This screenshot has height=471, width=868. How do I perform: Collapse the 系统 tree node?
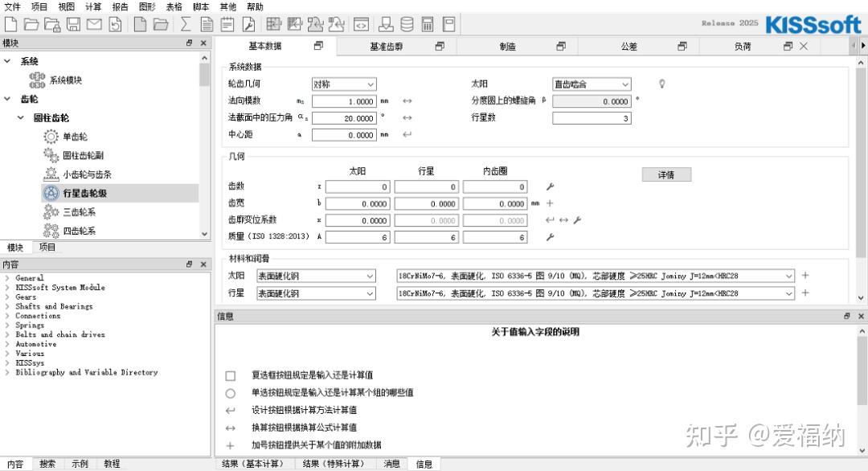8,61
